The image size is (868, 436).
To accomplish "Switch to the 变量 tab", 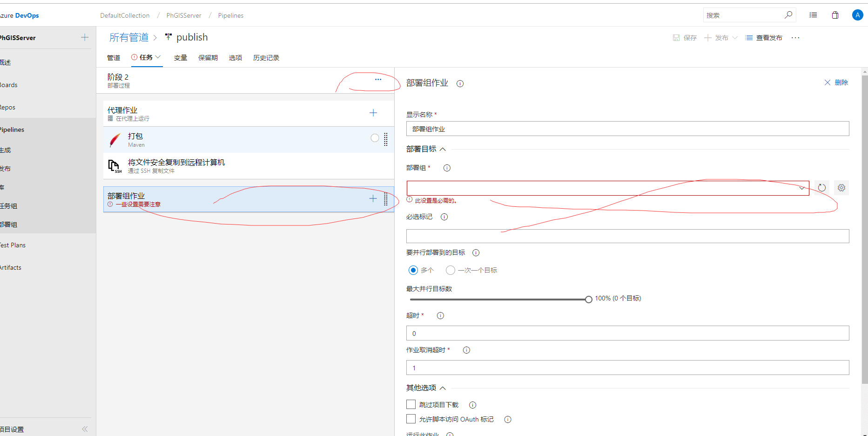I will (180, 58).
